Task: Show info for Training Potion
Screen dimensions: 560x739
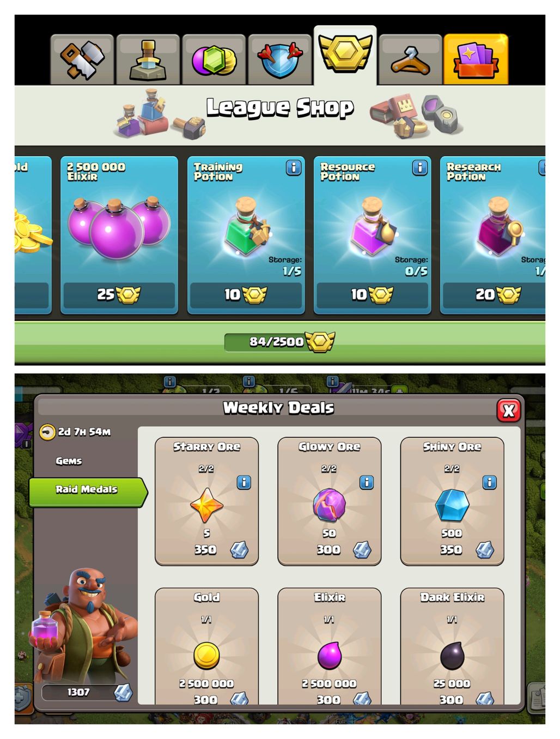Action: pos(294,168)
